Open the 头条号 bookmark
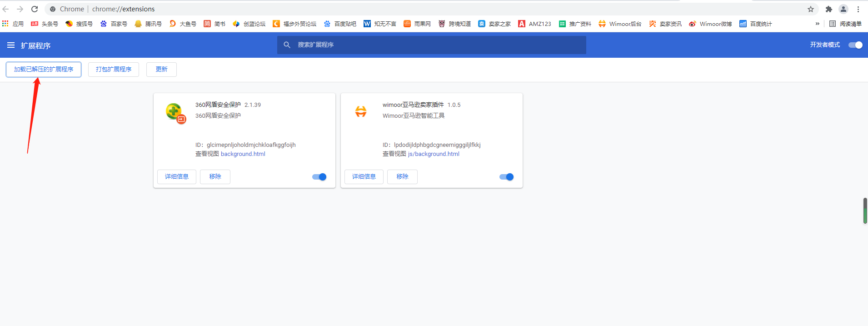 point(45,24)
